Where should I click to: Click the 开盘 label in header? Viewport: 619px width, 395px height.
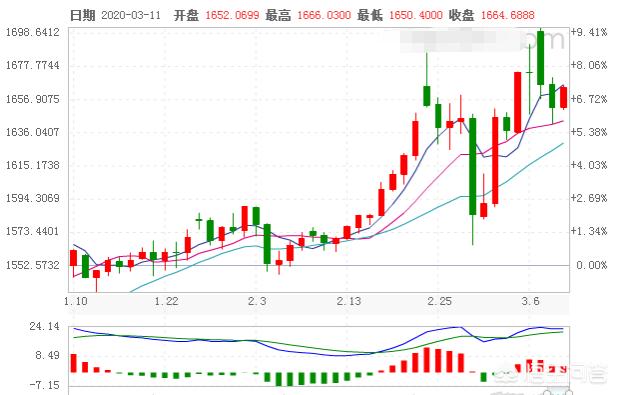coord(186,15)
